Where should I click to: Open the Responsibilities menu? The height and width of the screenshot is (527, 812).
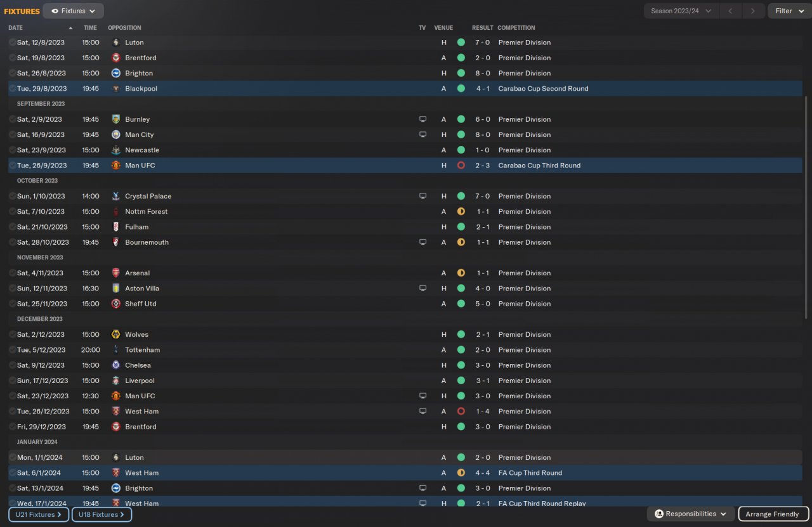pos(690,514)
